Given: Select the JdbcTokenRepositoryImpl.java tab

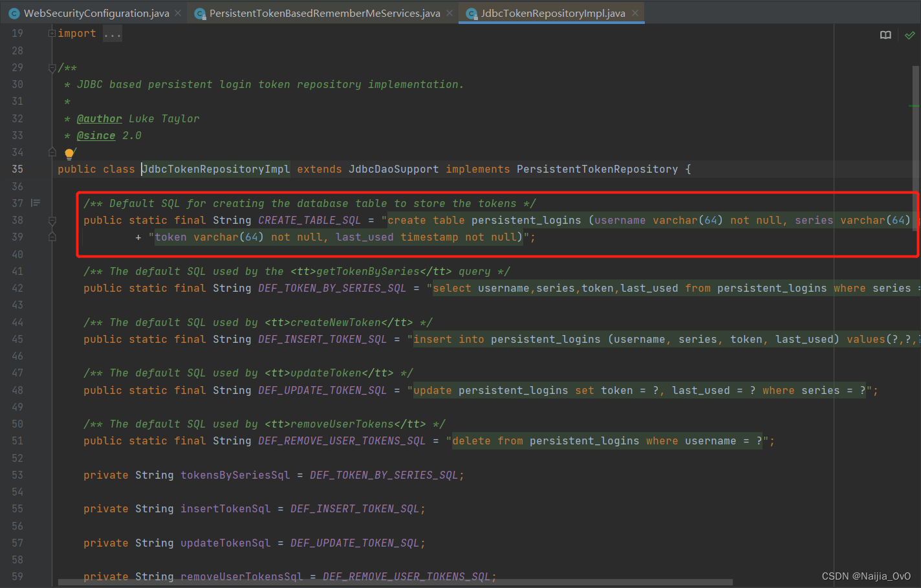Looking at the screenshot, I should click(553, 13).
